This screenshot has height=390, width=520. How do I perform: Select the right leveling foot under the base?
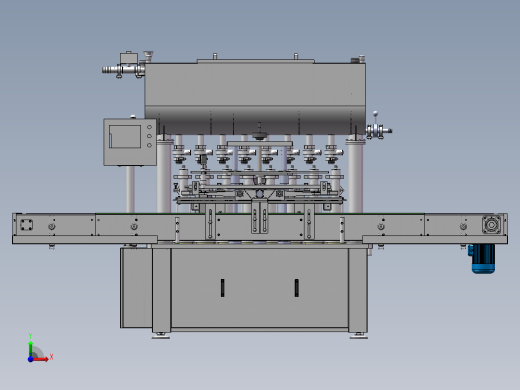359,335
